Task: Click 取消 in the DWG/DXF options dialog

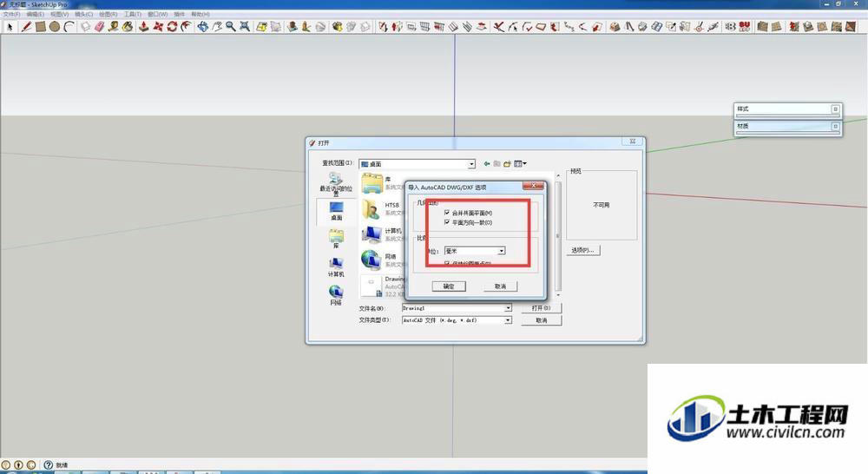Action: (x=501, y=286)
